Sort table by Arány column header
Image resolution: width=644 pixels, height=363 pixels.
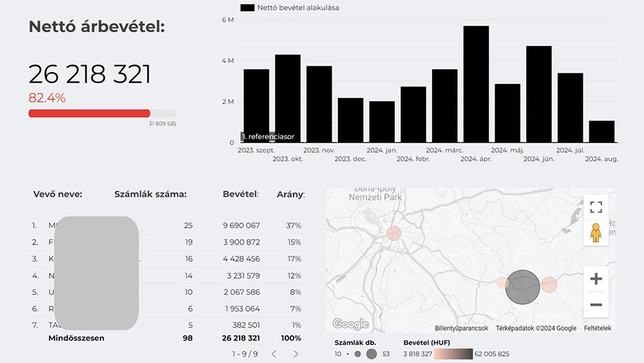pos(290,194)
